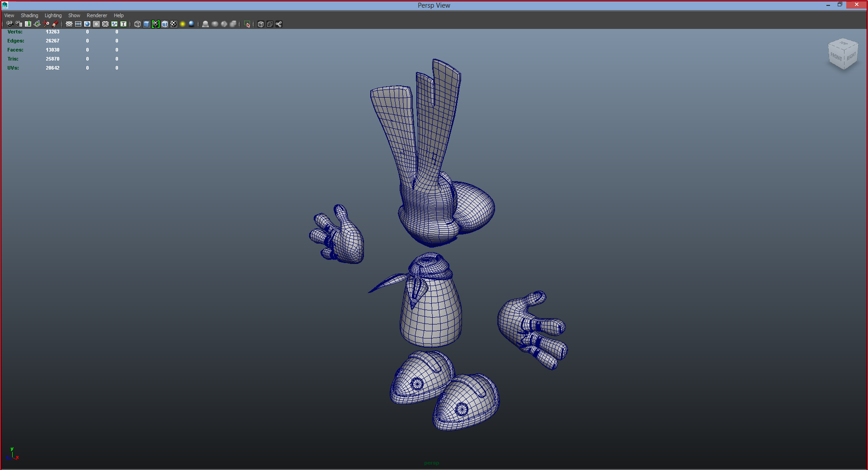The image size is (868, 470).
Task: Toggle the viewport Grid display
Action: (x=69, y=24)
